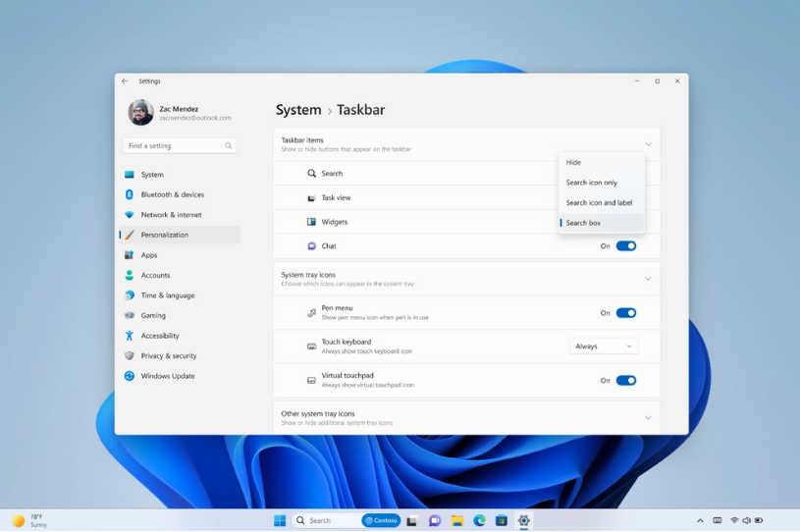
Task: Click the Find a setting search field
Action: click(175, 145)
